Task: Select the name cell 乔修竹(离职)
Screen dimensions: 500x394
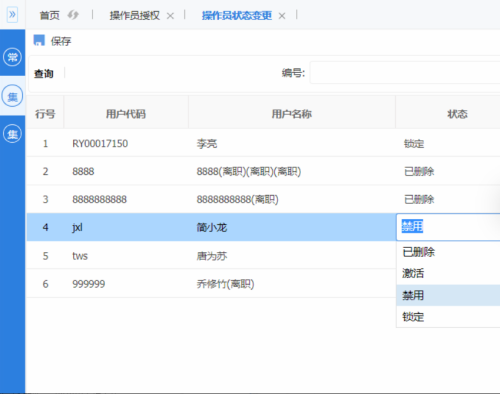Action: point(225,284)
